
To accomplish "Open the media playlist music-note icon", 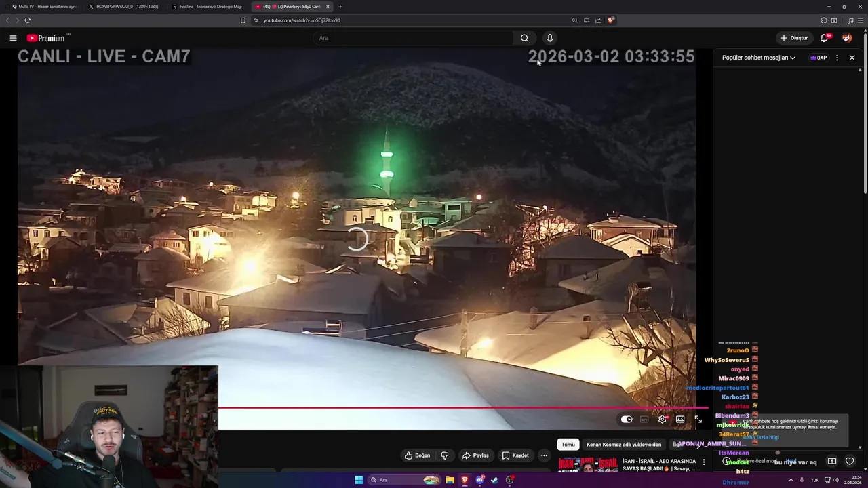I will pos(850,20).
